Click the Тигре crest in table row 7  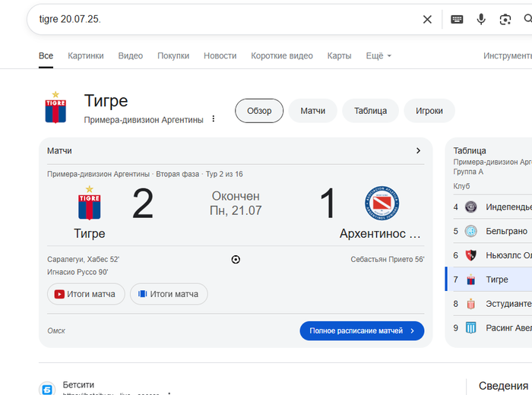470,280
